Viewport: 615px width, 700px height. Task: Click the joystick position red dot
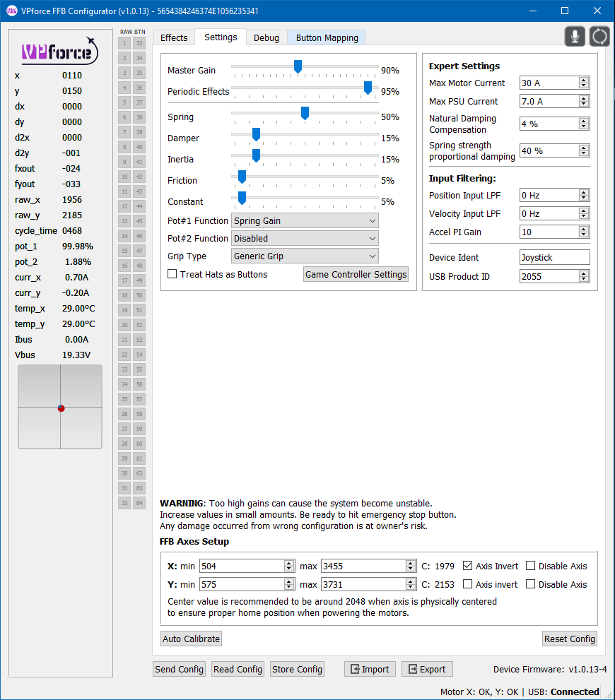pyautogui.click(x=61, y=408)
